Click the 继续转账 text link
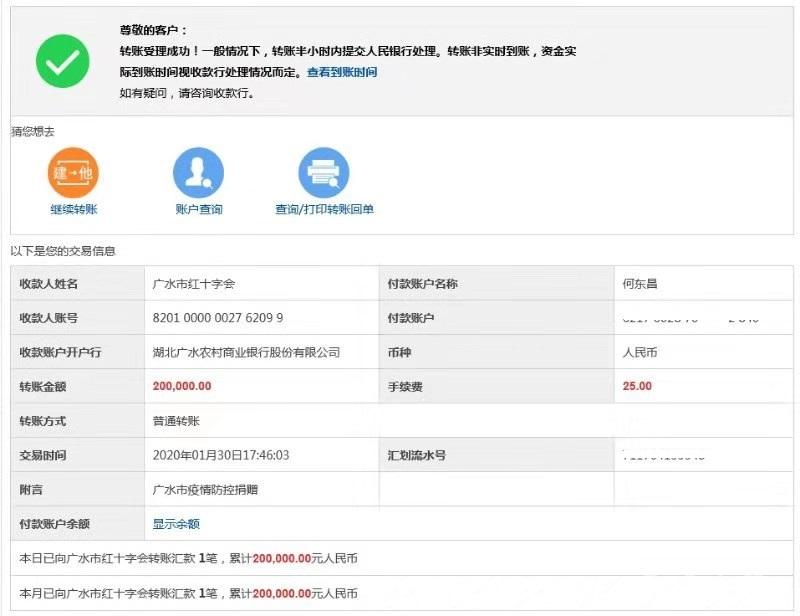The height and width of the screenshot is (616, 800). pyautogui.click(x=74, y=209)
